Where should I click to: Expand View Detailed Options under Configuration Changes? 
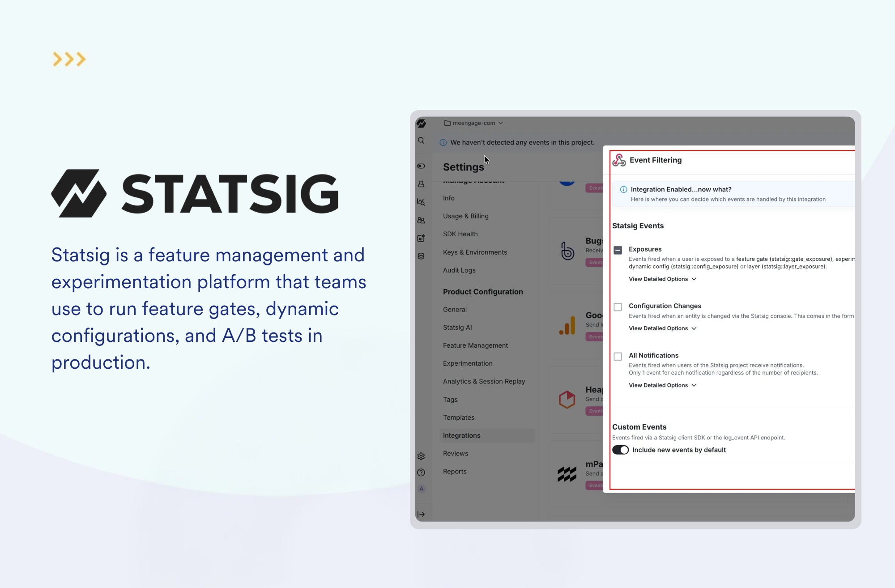click(x=663, y=328)
